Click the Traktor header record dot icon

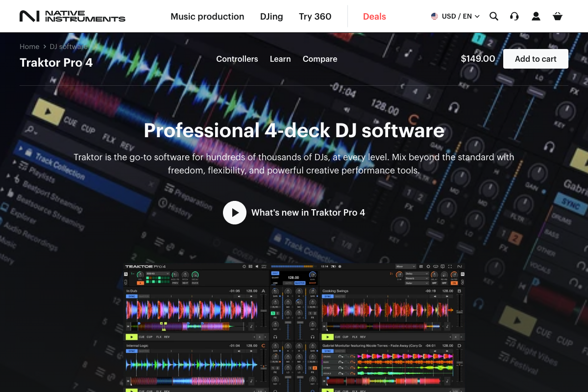(340, 267)
